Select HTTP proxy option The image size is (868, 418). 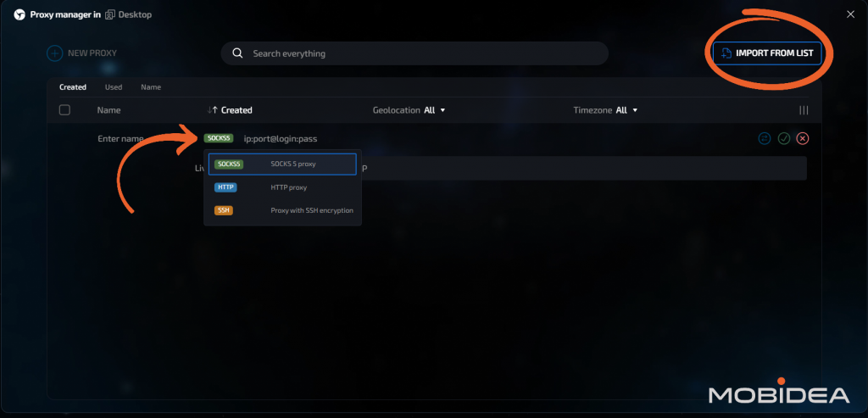pyautogui.click(x=282, y=187)
